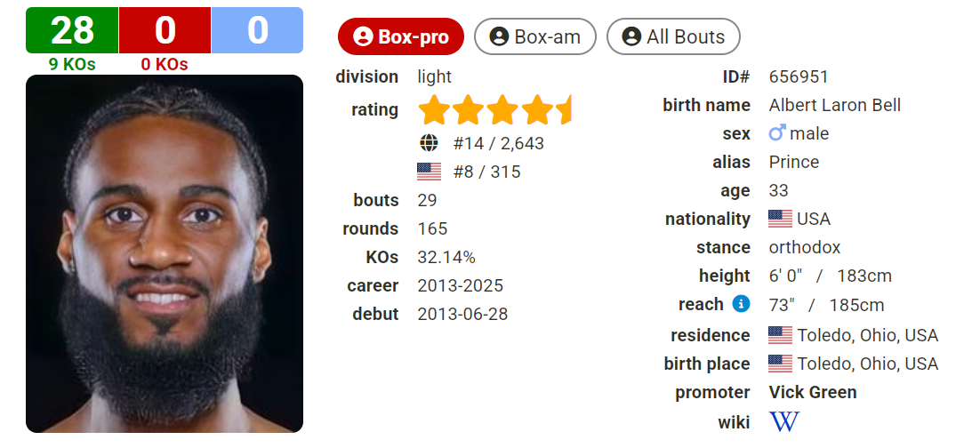The image size is (980, 448).
Task: Click the star rating display
Action: [494, 110]
